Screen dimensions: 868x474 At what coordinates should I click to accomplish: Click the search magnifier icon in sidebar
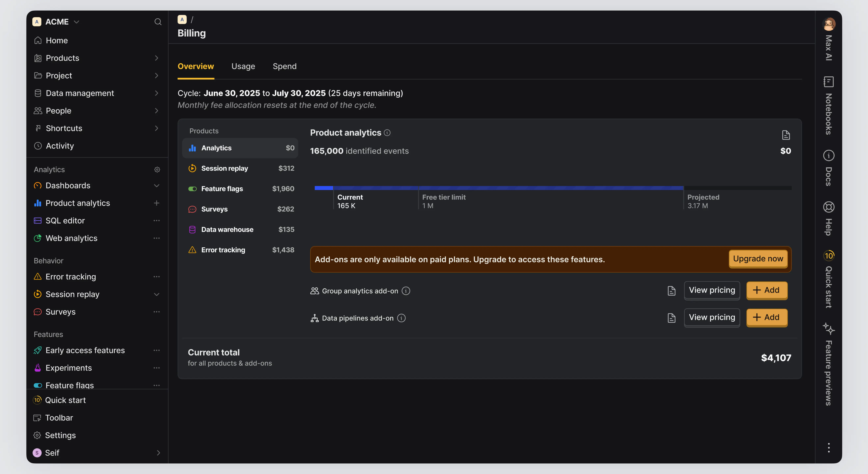(x=158, y=22)
